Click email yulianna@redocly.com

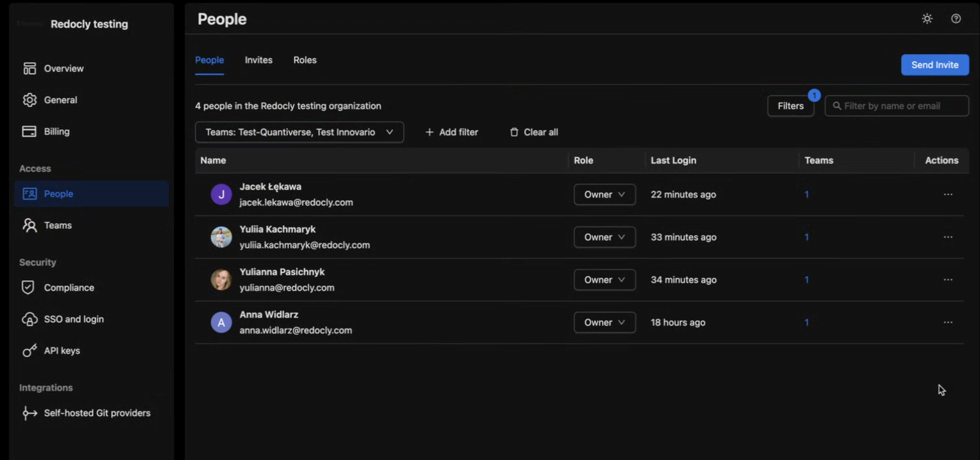click(x=287, y=287)
